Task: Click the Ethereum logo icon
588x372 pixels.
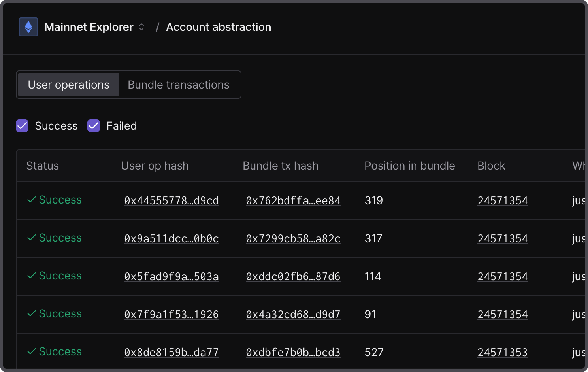Action: click(x=28, y=27)
